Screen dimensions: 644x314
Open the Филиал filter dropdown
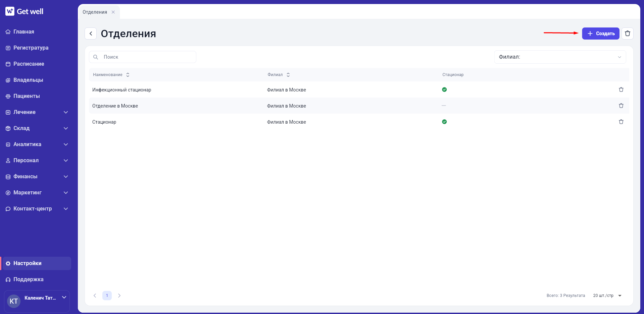tap(560, 57)
